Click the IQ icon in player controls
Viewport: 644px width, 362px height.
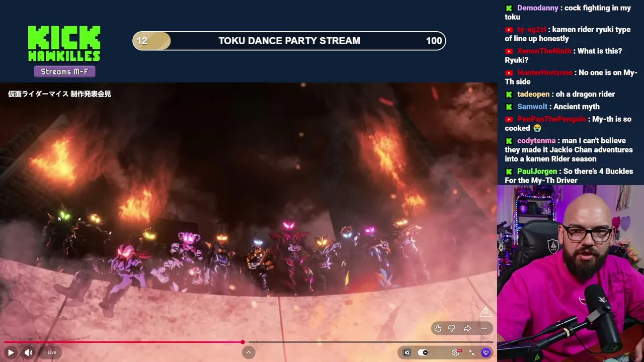[407, 352]
